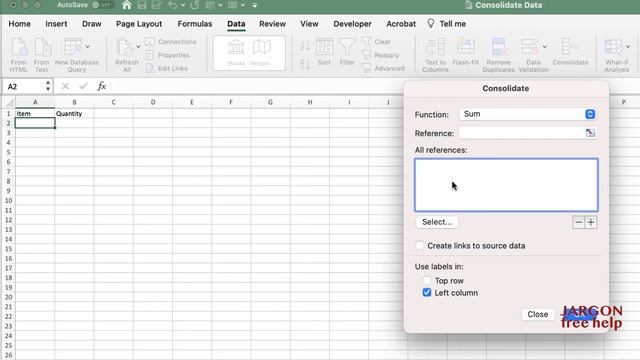Open the Function dropdown showing Sum
This screenshot has width=640, height=360.
(527, 114)
